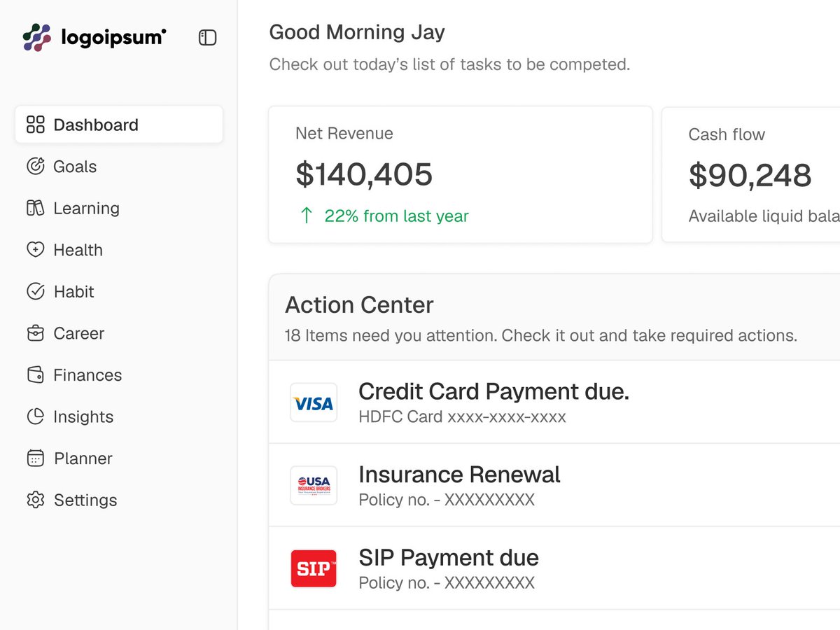Viewport: 840px width, 630px height.
Task: Click the VISA card logo
Action: (314, 402)
